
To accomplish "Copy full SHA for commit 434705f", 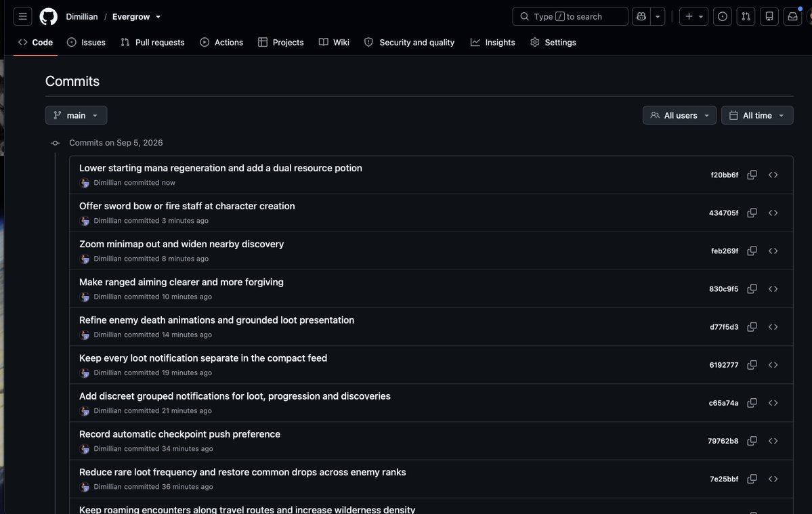I will (752, 213).
